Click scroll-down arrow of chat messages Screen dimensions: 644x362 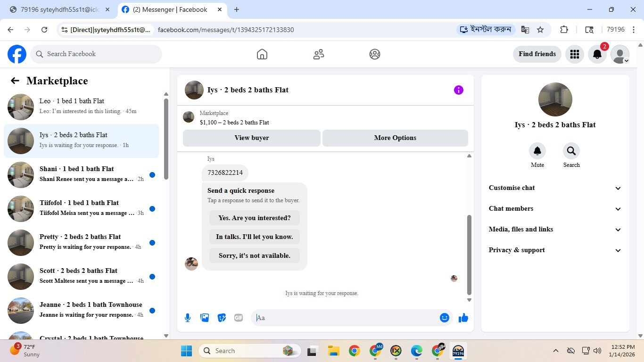[469, 300]
